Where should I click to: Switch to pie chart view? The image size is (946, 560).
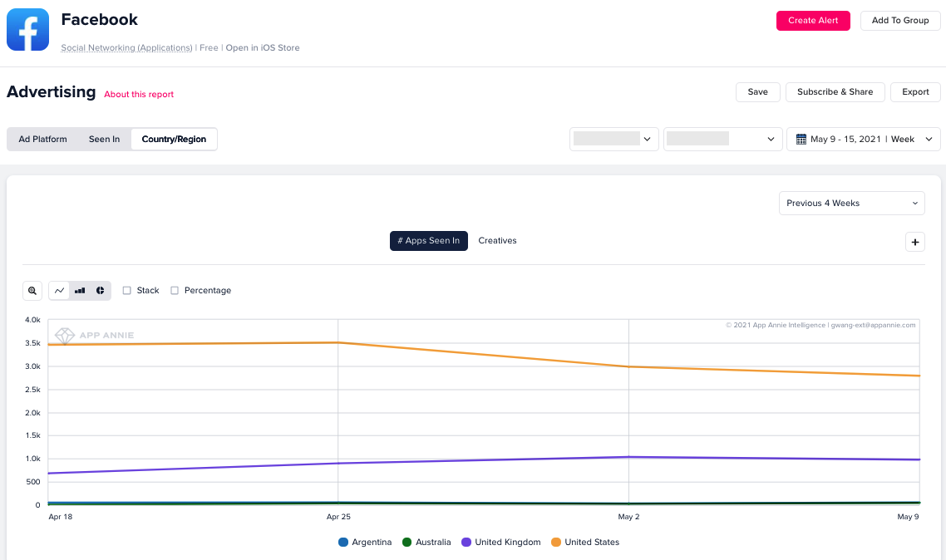tap(100, 291)
